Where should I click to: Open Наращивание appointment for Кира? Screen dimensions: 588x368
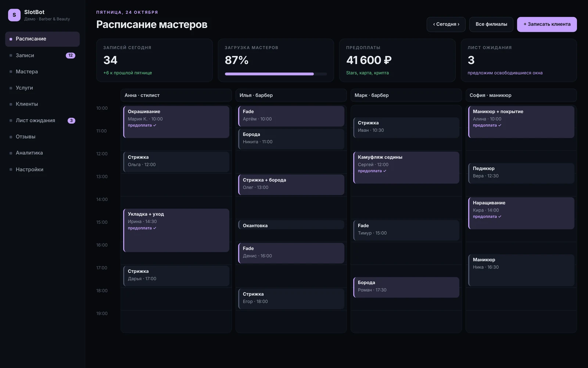click(x=521, y=213)
